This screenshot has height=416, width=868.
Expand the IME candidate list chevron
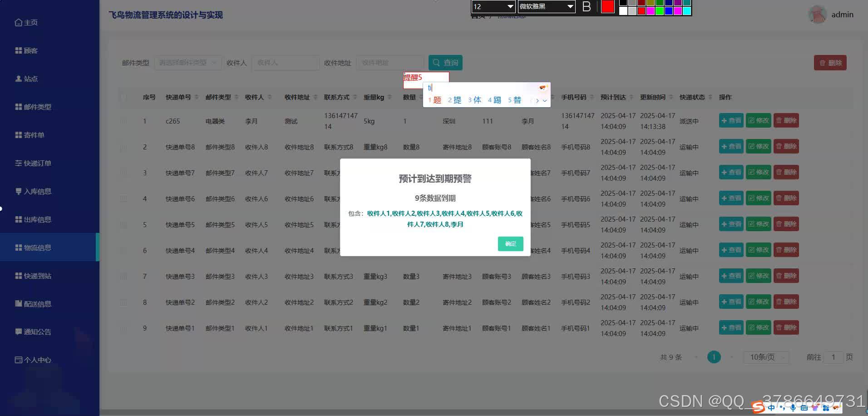pos(545,100)
